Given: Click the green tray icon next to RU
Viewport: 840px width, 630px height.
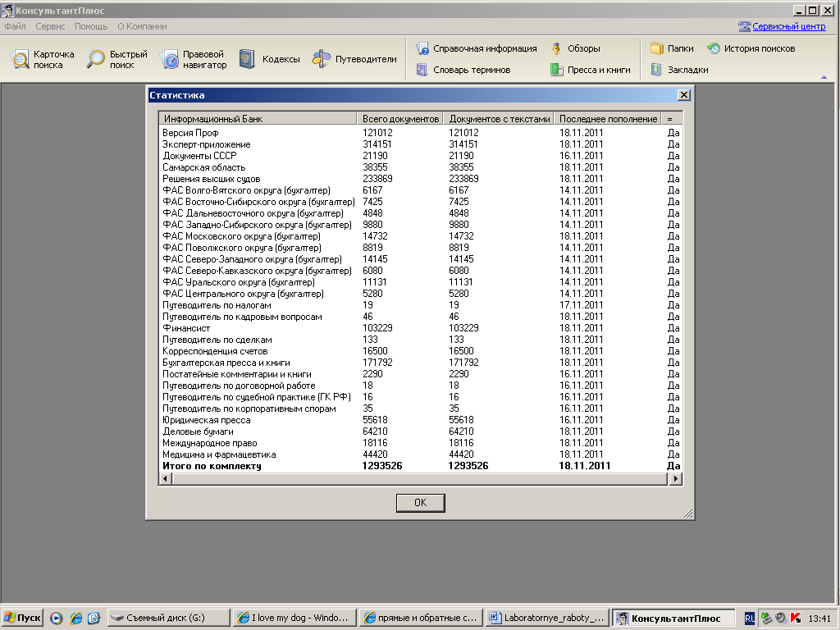Looking at the screenshot, I should [x=767, y=618].
